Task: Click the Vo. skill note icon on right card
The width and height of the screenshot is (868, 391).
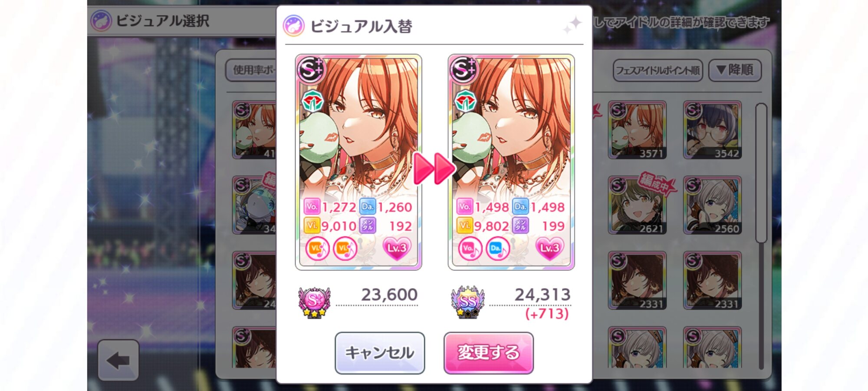Action: 470,249
